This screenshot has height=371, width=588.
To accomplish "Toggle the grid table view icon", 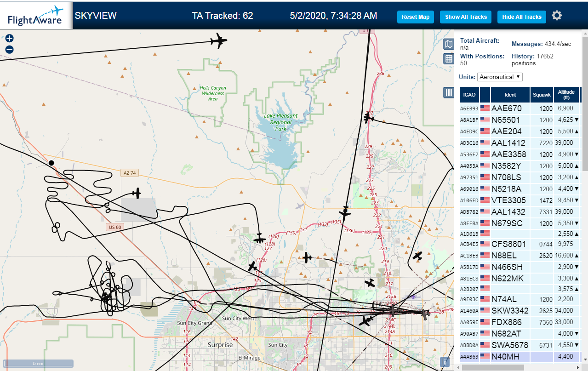I will (x=449, y=59).
